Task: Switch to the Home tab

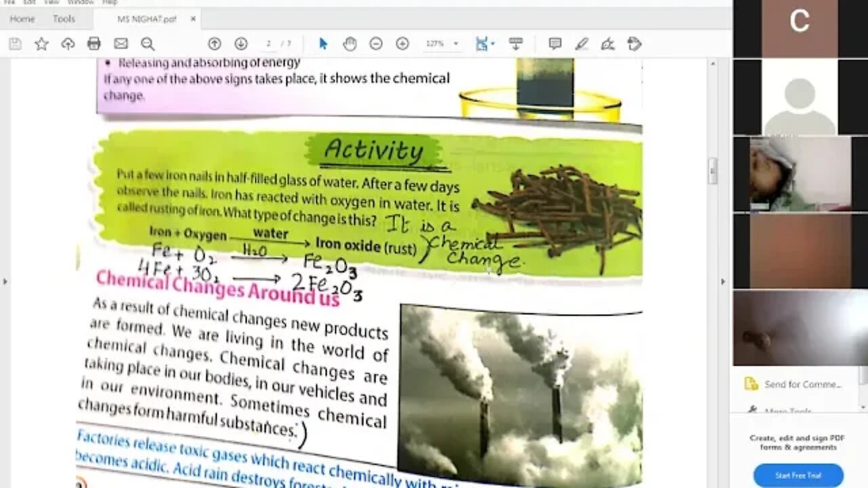Action: click(x=22, y=19)
